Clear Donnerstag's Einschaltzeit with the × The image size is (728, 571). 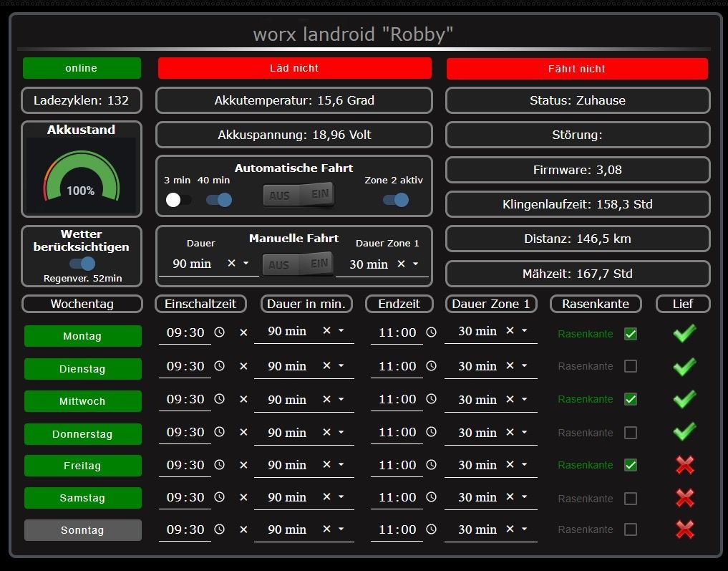click(243, 432)
